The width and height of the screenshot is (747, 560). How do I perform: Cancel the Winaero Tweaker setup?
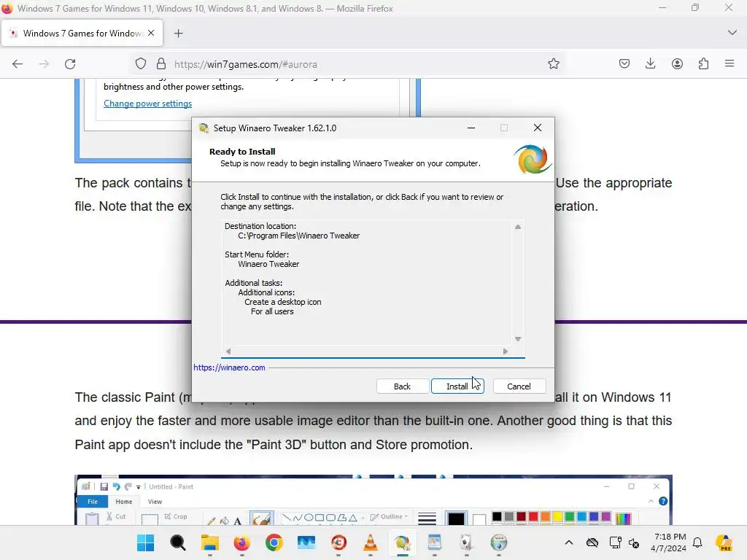click(x=519, y=386)
